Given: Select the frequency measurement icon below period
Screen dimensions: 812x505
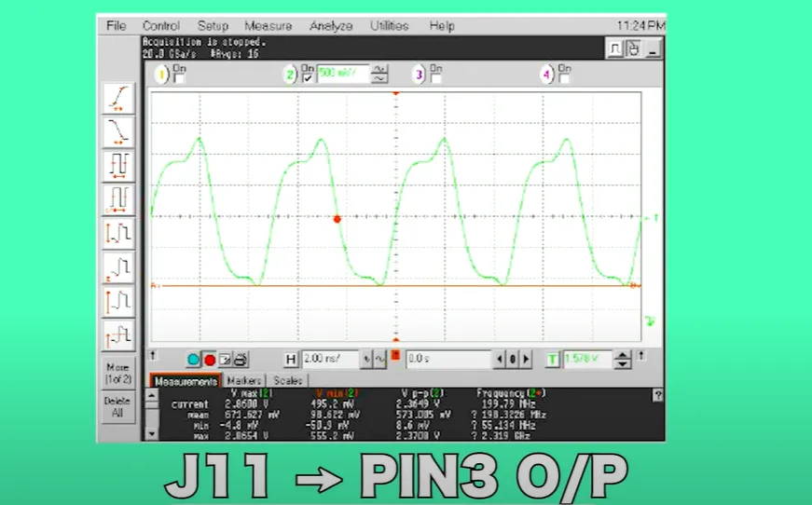Looking at the screenshot, I should click(x=118, y=199).
